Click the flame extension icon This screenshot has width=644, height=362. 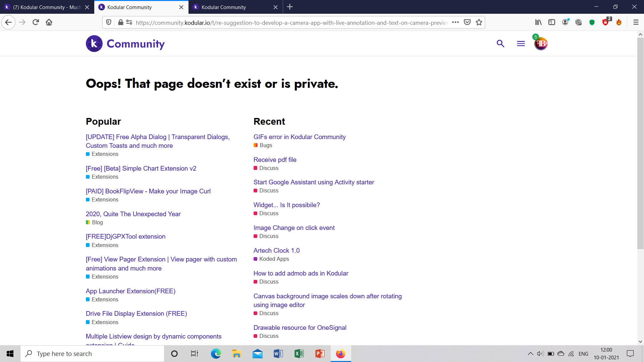pyautogui.click(x=619, y=22)
